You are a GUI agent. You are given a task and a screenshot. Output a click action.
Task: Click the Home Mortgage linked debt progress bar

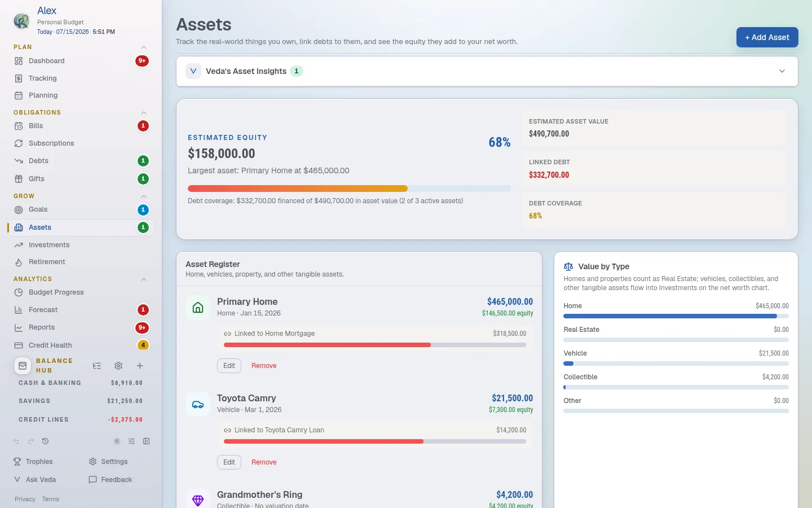pyautogui.click(x=375, y=345)
